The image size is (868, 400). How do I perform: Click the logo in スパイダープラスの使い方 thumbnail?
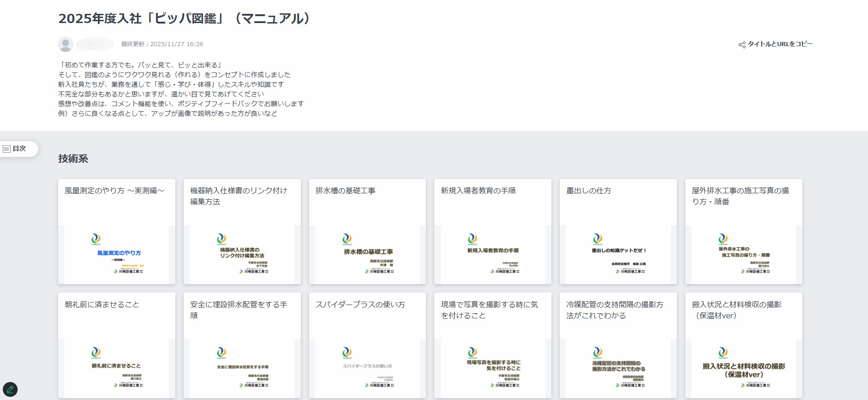(347, 352)
